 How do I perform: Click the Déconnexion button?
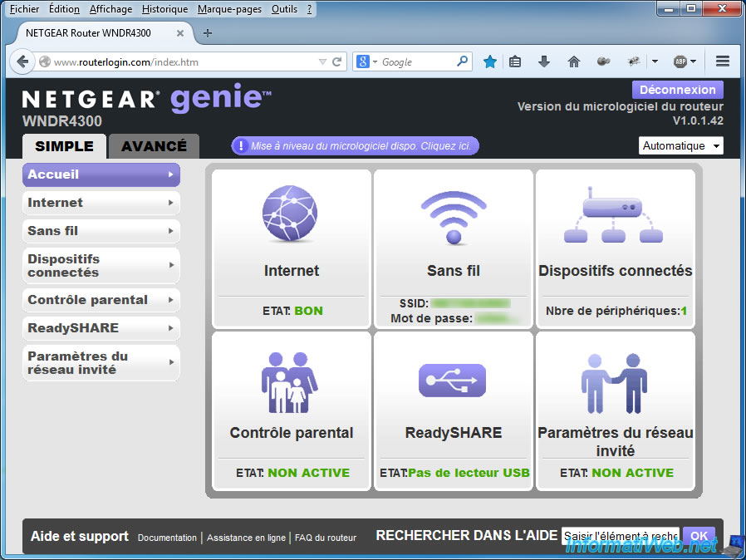[678, 90]
